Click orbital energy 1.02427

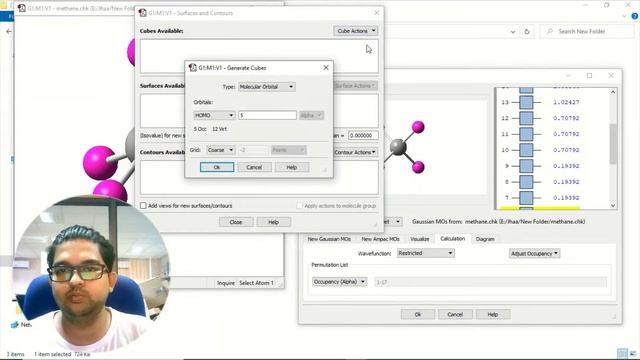pos(566,102)
